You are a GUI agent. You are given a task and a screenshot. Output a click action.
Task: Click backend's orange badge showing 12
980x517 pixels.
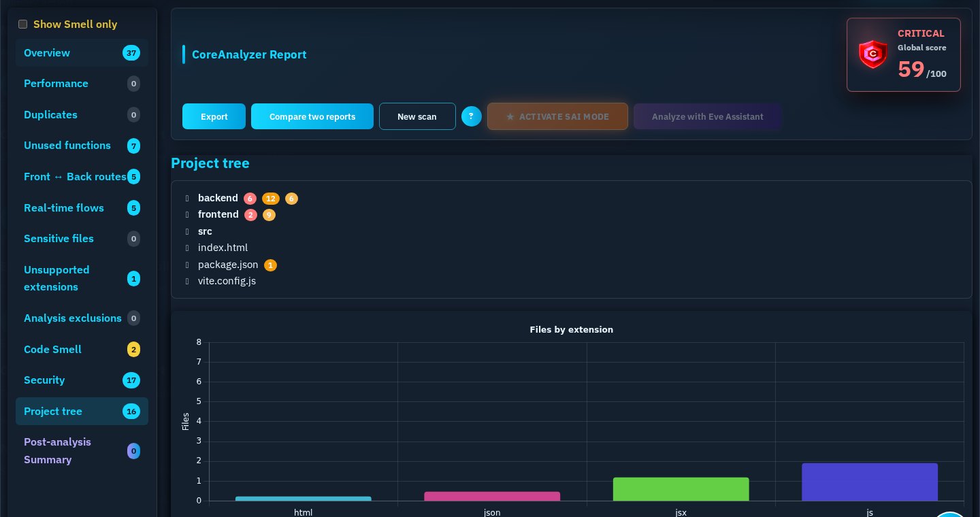(271, 199)
